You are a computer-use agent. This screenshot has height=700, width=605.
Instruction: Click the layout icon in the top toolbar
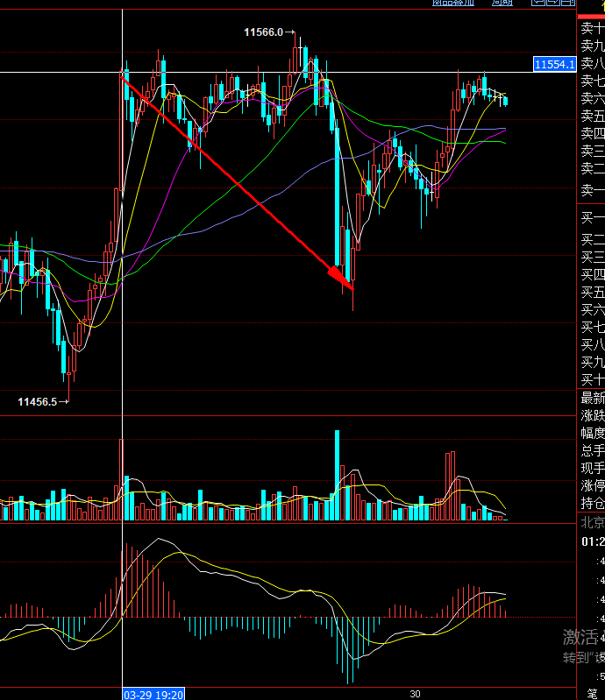pos(568,3)
